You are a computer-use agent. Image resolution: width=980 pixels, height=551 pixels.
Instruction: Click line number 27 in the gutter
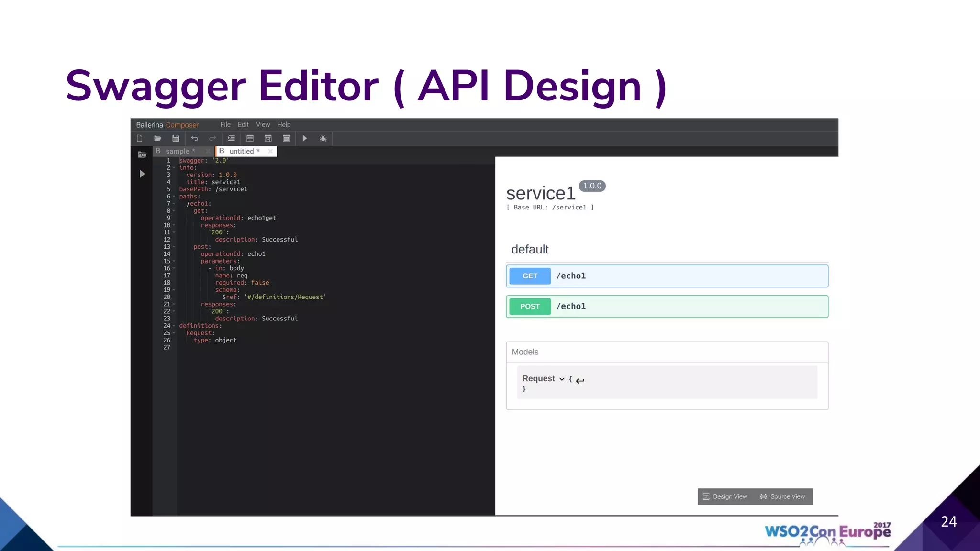coord(167,347)
